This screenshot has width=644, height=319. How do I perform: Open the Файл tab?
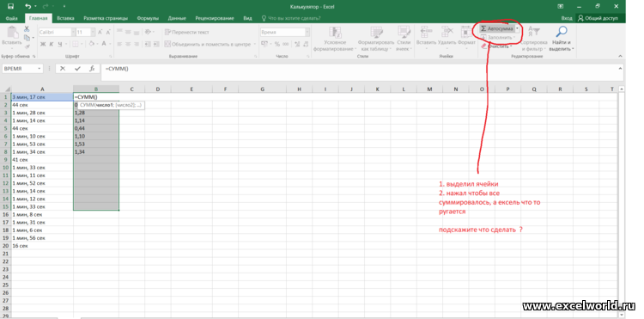click(12, 19)
